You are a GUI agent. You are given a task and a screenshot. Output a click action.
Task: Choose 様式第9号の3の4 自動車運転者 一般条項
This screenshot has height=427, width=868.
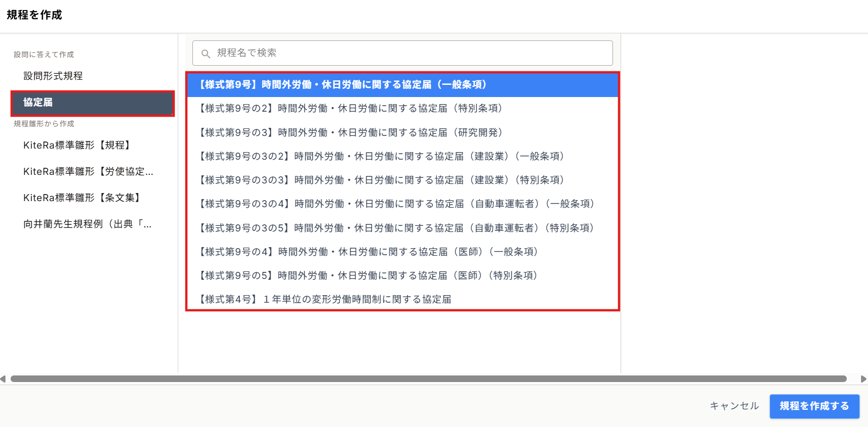(x=402, y=204)
